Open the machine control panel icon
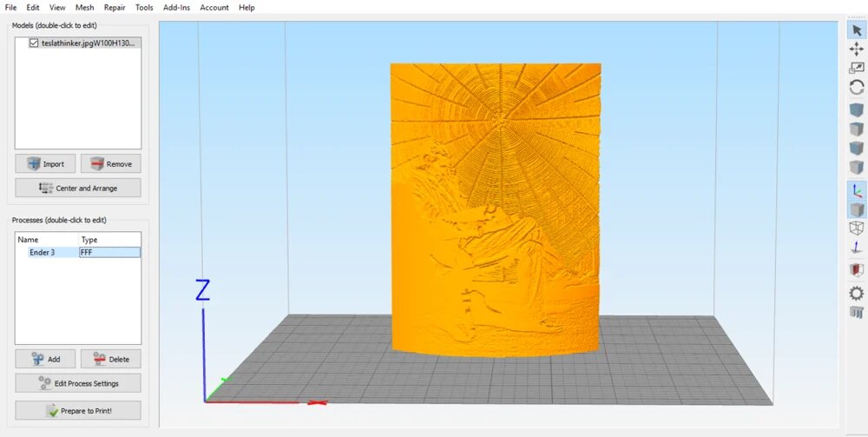The image size is (868, 437). click(x=857, y=312)
